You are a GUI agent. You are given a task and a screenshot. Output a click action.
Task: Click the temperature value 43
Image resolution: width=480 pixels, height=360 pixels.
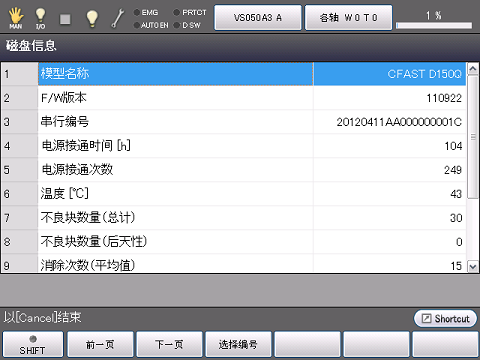click(456, 194)
